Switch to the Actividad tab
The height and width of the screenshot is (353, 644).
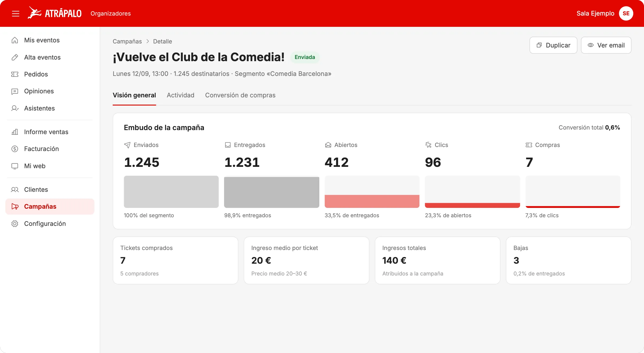(181, 95)
